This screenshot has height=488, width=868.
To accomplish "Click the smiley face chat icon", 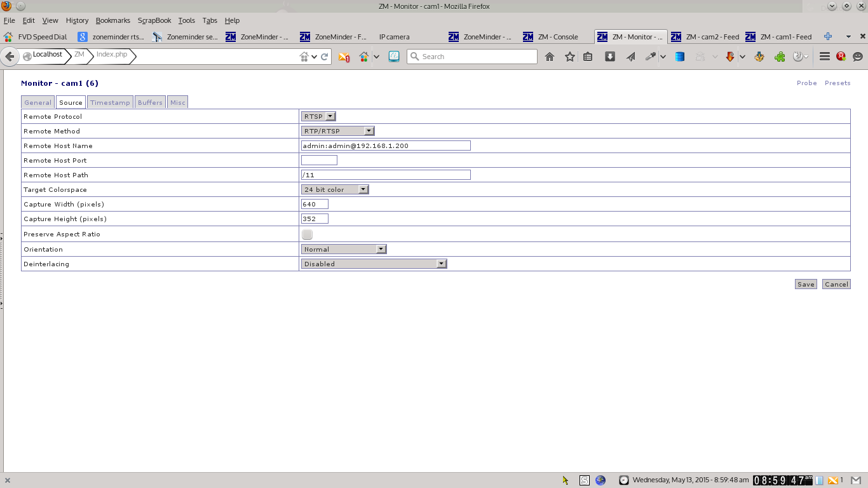I will coord(858,57).
